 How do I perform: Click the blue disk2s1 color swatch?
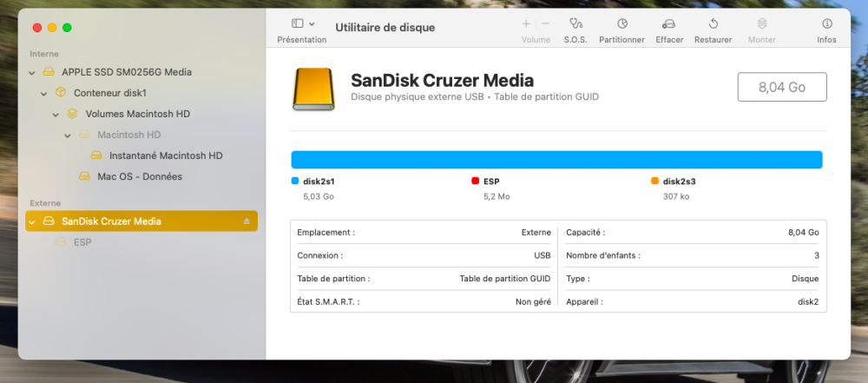click(294, 181)
